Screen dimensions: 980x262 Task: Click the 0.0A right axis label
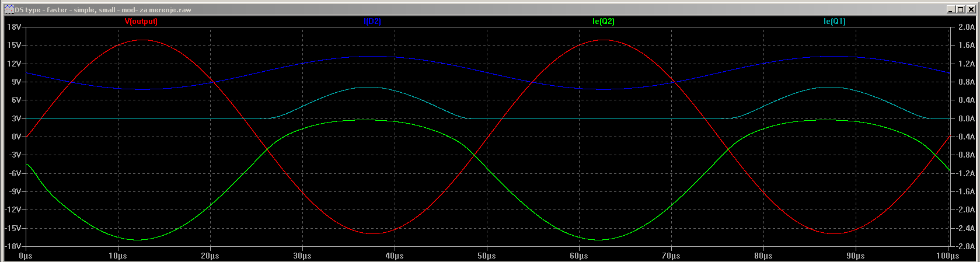click(x=967, y=118)
